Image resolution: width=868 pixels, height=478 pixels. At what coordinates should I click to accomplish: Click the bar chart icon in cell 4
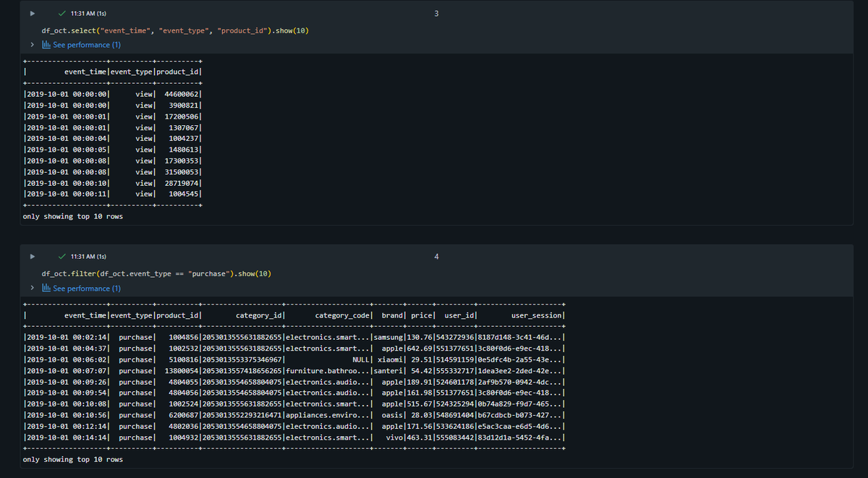(46, 289)
